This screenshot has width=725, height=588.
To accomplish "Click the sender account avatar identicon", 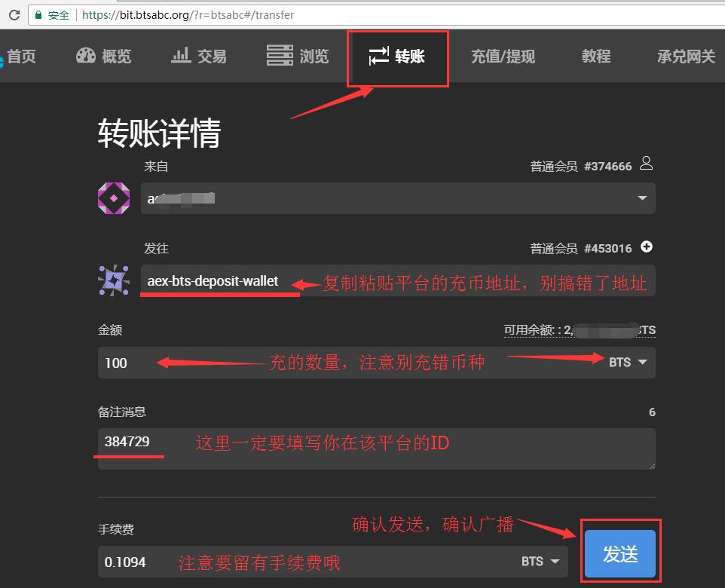I will tap(114, 198).
